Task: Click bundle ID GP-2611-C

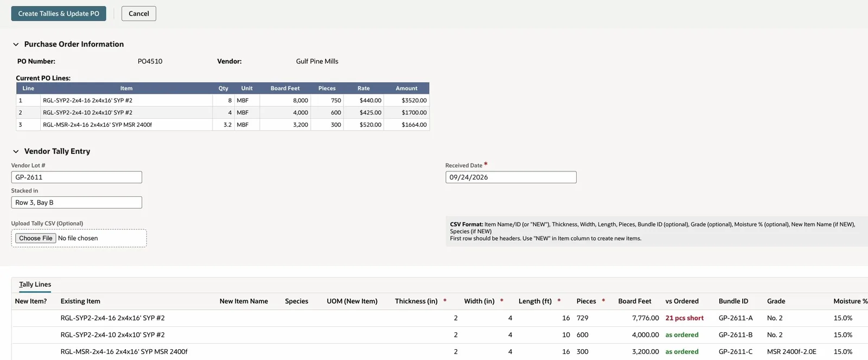Action: click(736, 352)
